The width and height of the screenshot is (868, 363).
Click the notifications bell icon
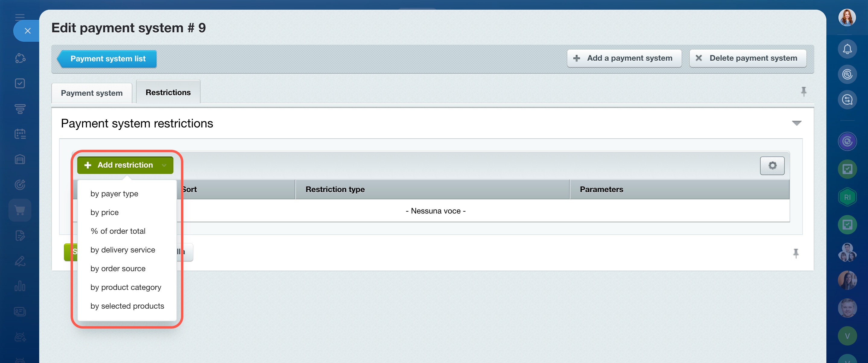coord(847,49)
